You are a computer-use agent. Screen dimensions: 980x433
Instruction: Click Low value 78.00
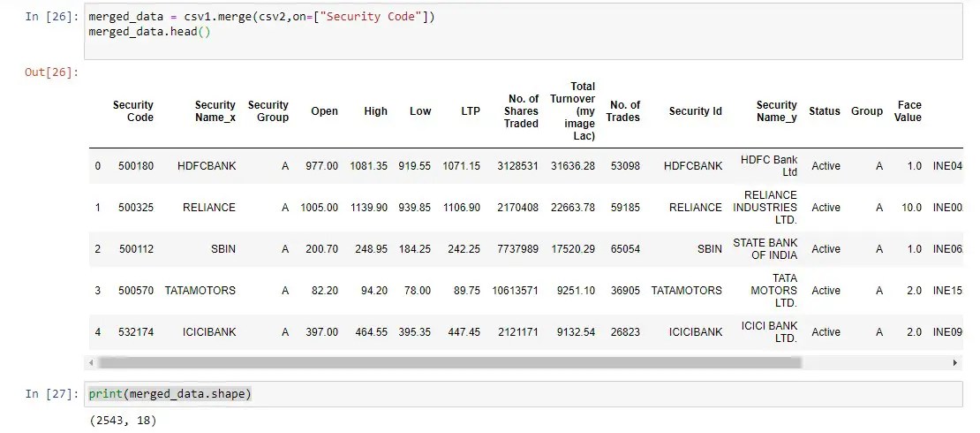point(418,291)
